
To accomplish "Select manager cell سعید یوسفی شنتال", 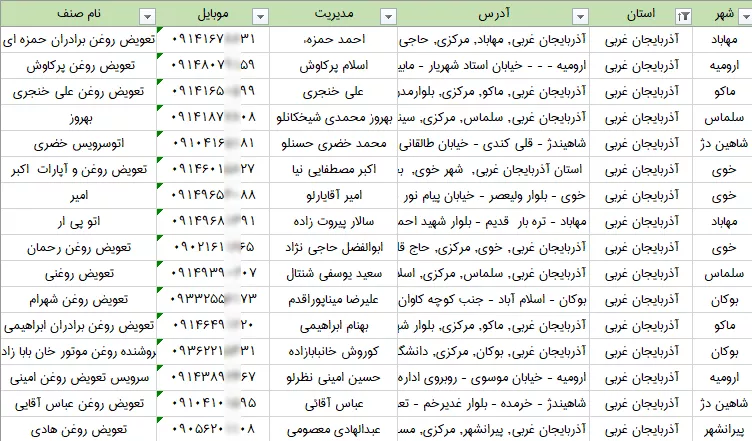I will pyautogui.click(x=334, y=273).
